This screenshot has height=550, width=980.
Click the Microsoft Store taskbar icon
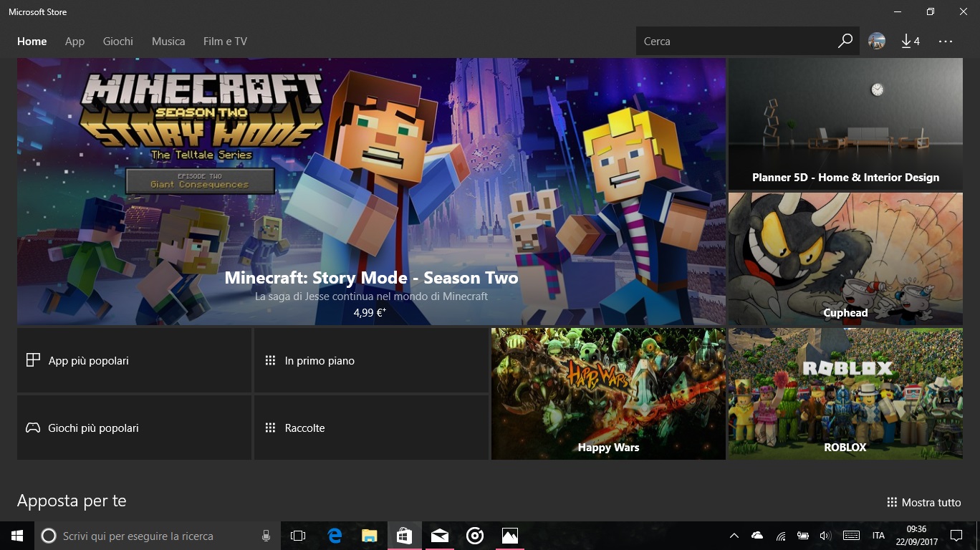pos(404,536)
